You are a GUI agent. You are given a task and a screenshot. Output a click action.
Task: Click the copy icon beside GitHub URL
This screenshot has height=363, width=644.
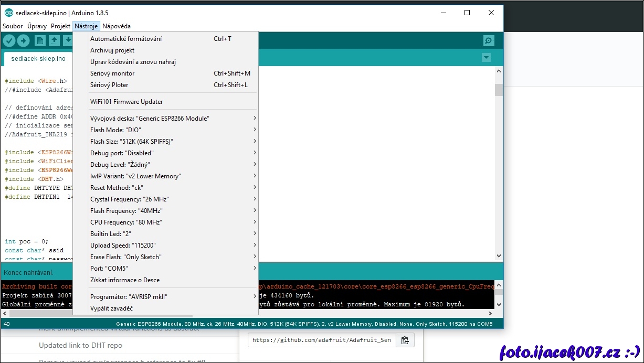coord(405,340)
